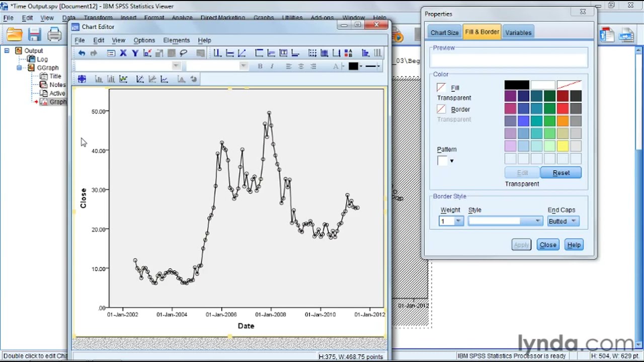Click the explode pie slice icon
The image size is (644, 362).
click(194, 79)
